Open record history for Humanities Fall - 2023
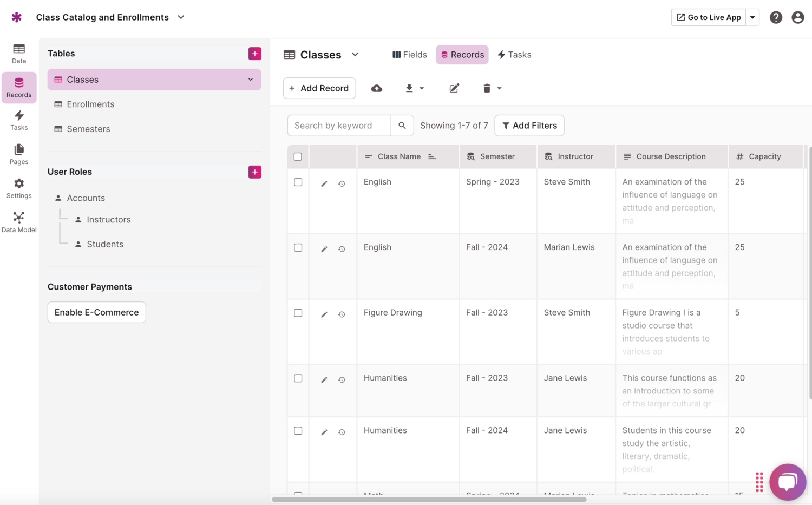Viewport: 812px width, 505px height. point(342,380)
